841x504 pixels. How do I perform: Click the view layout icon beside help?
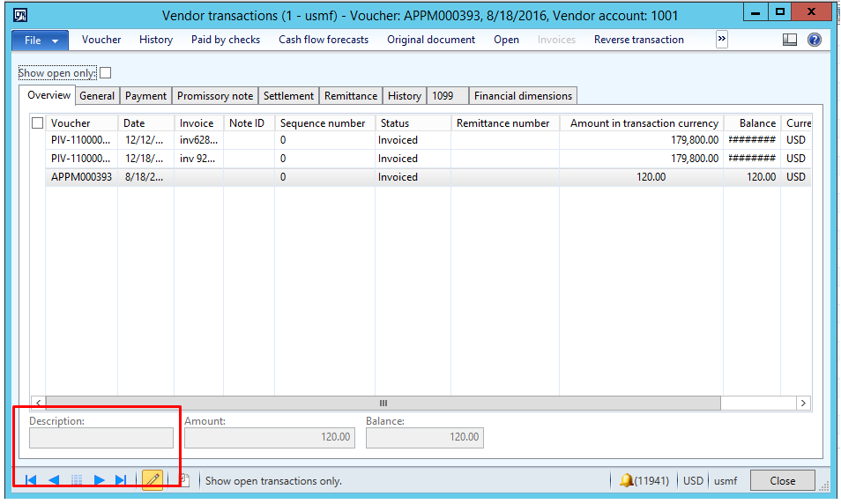click(790, 40)
